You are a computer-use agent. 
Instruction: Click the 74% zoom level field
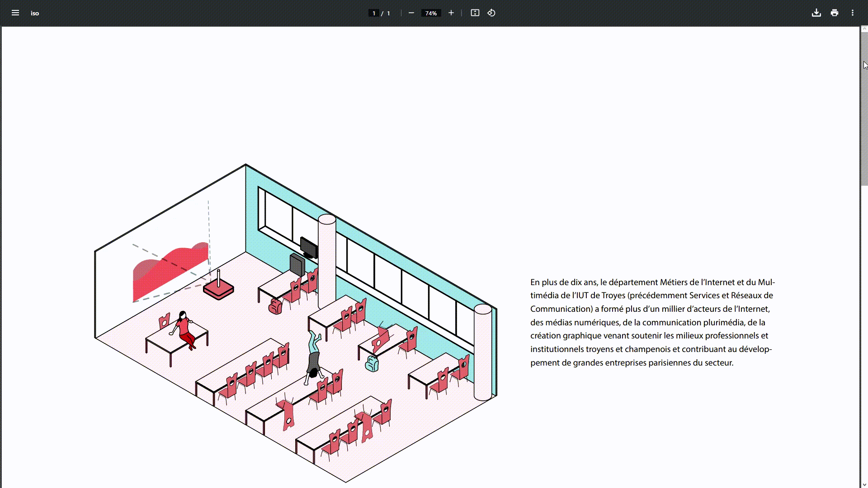tap(431, 13)
